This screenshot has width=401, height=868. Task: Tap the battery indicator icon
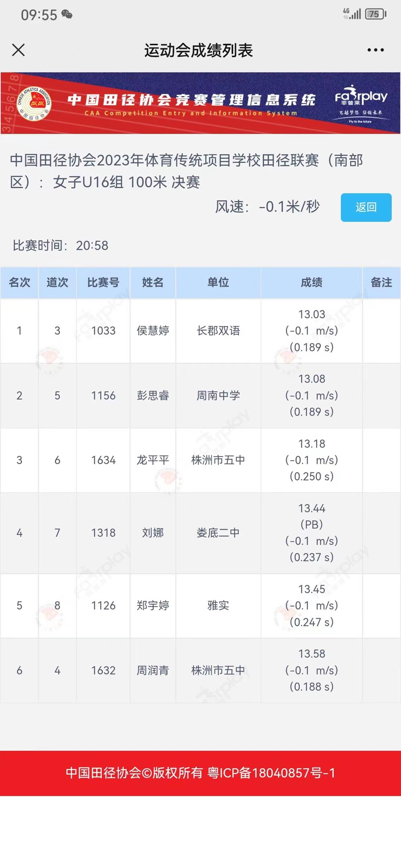click(x=375, y=14)
